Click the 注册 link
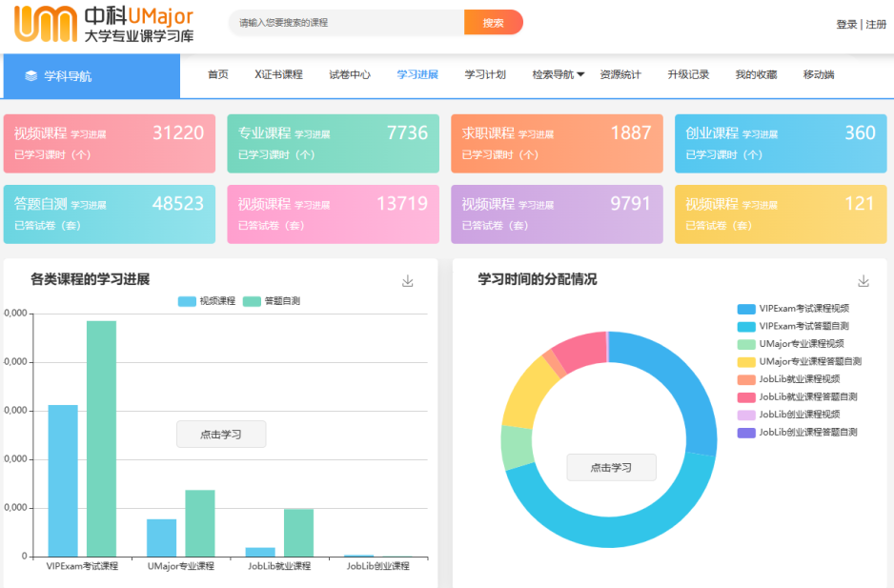This screenshot has height=588, width=894. click(x=876, y=25)
